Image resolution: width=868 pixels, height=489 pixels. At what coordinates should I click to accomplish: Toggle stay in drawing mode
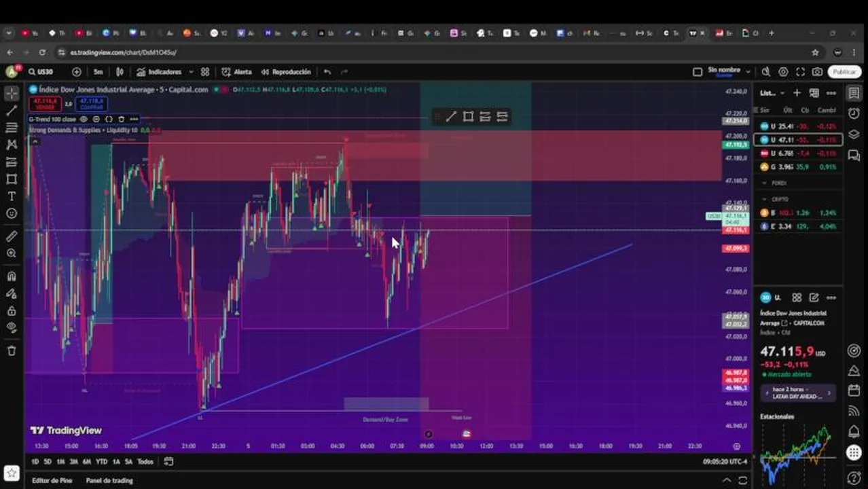[12, 293]
